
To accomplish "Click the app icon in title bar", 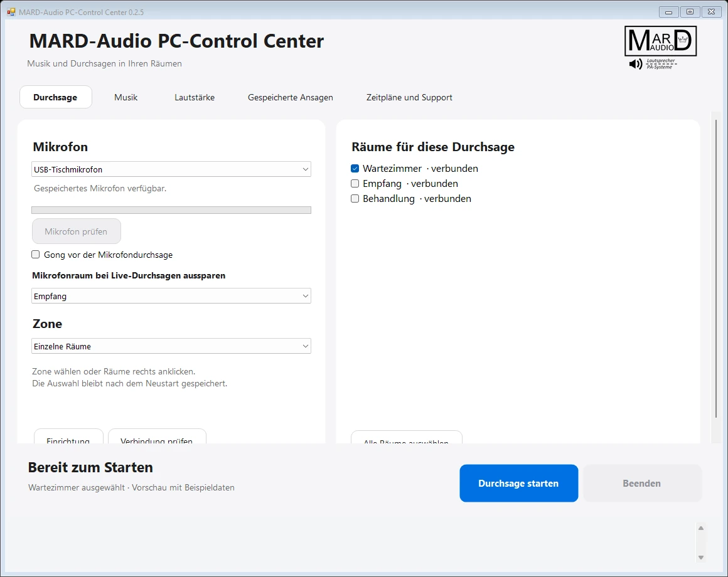I will (11, 12).
